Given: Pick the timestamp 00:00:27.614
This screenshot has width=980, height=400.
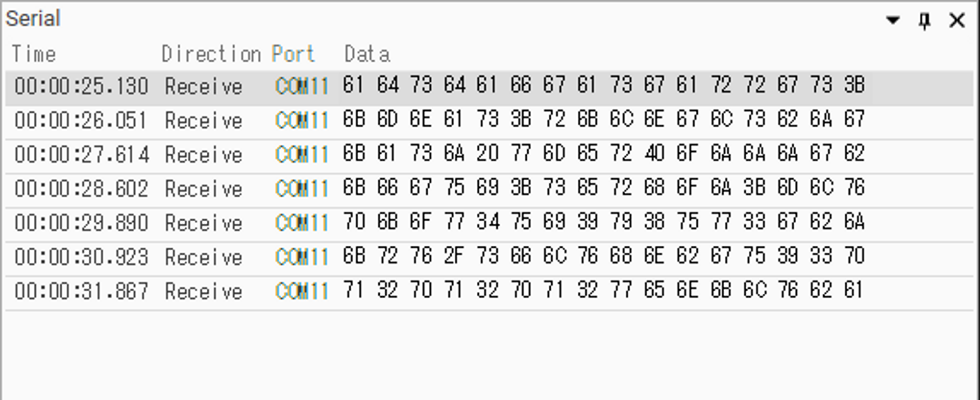Looking at the screenshot, I should pyautogui.click(x=81, y=155).
